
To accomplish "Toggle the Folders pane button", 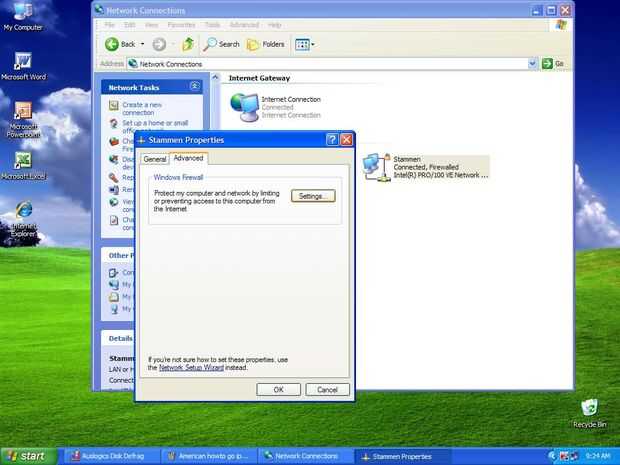I will tap(266, 44).
